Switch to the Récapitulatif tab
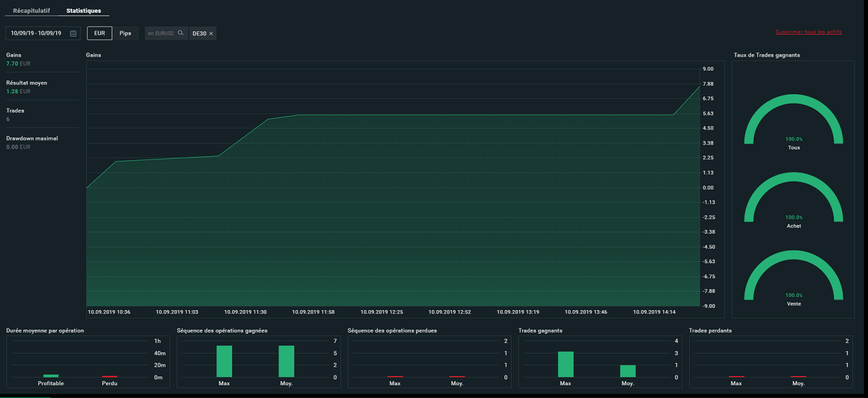868x398 pixels. click(32, 11)
